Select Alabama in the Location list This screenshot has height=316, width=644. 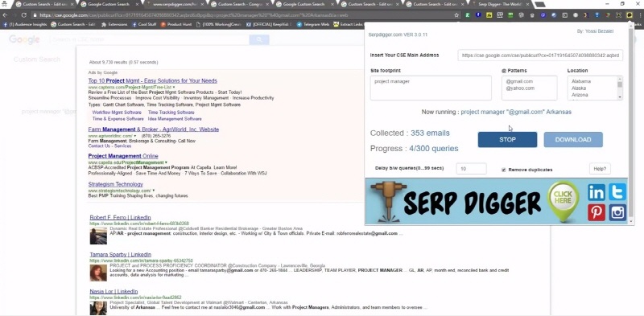[x=581, y=81]
